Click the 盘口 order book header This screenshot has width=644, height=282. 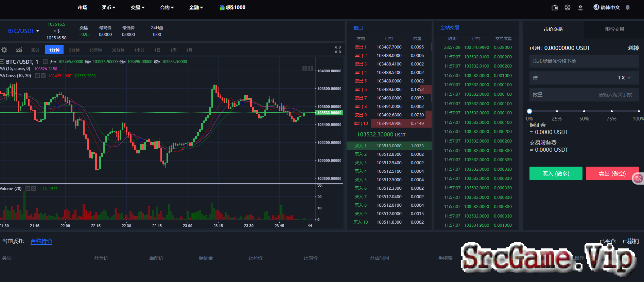coord(358,28)
